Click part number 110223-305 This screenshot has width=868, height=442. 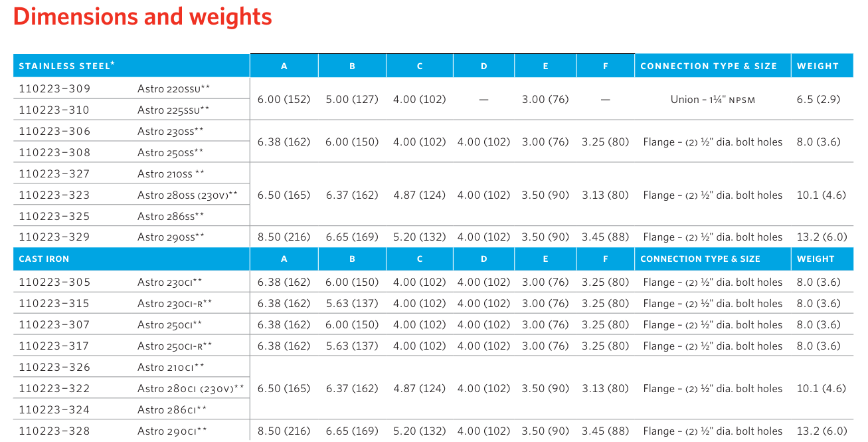[x=54, y=282]
